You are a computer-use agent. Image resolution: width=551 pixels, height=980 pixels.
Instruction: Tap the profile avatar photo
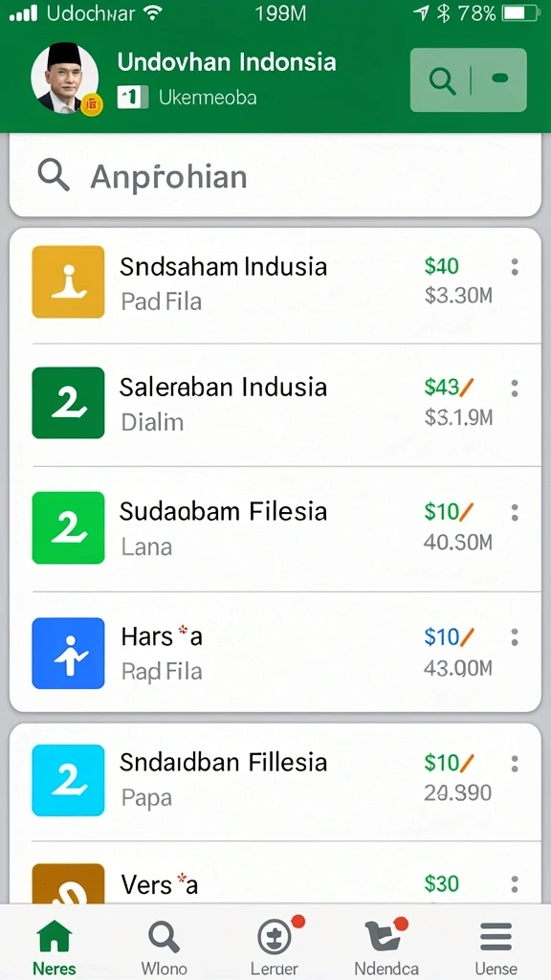64,78
